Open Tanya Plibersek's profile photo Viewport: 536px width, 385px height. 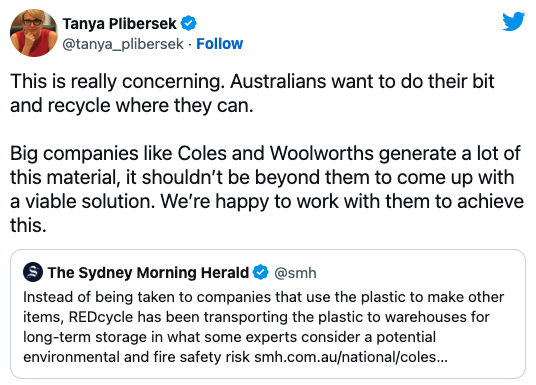[34, 33]
